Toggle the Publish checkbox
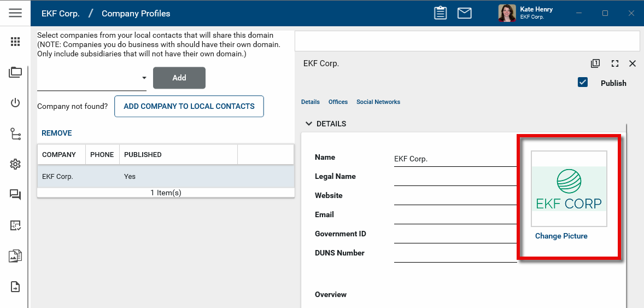The height and width of the screenshot is (308, 644). pos(583,83)
